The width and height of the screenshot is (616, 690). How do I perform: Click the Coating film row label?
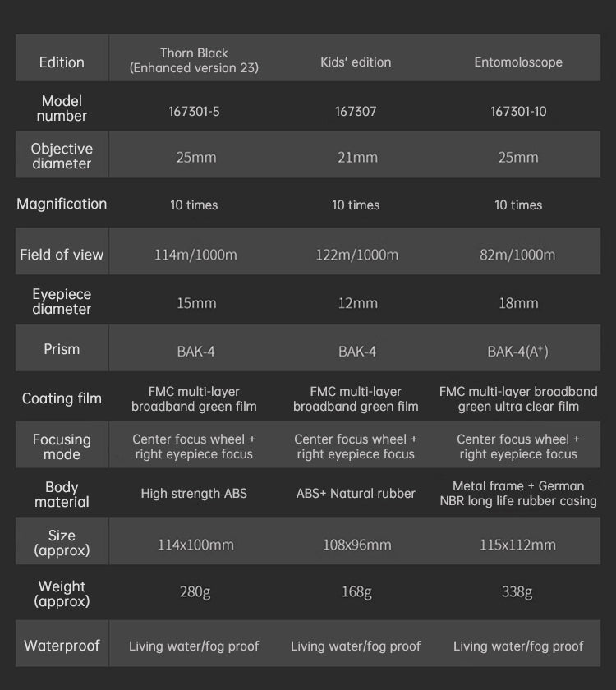click(x=62, y=398)
